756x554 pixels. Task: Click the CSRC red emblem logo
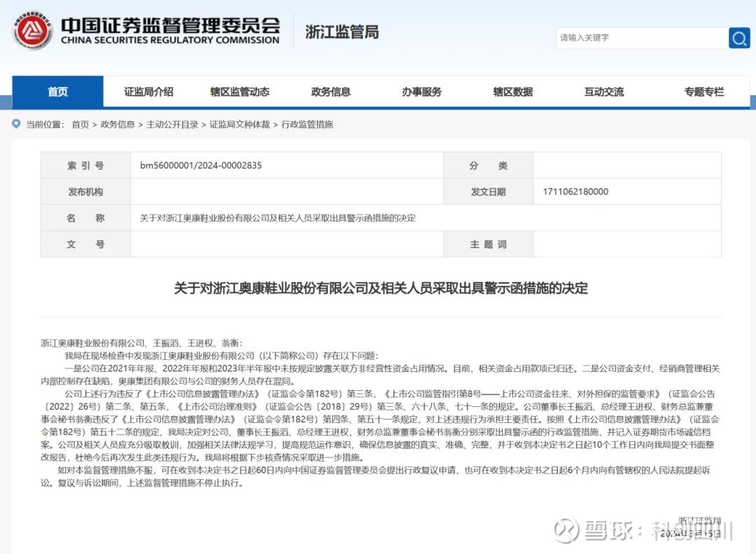pyautogui.click(x=32, y=30)
